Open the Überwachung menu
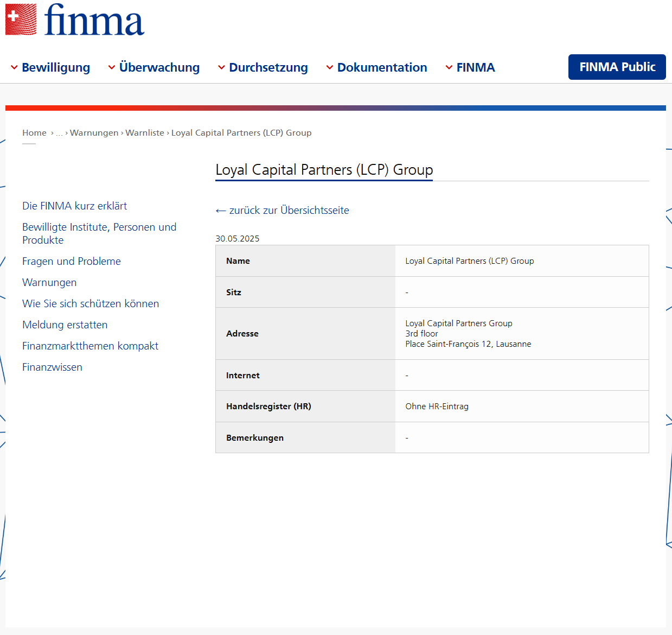The height and width of the screenshot is (635, 672). click(159, 67)
